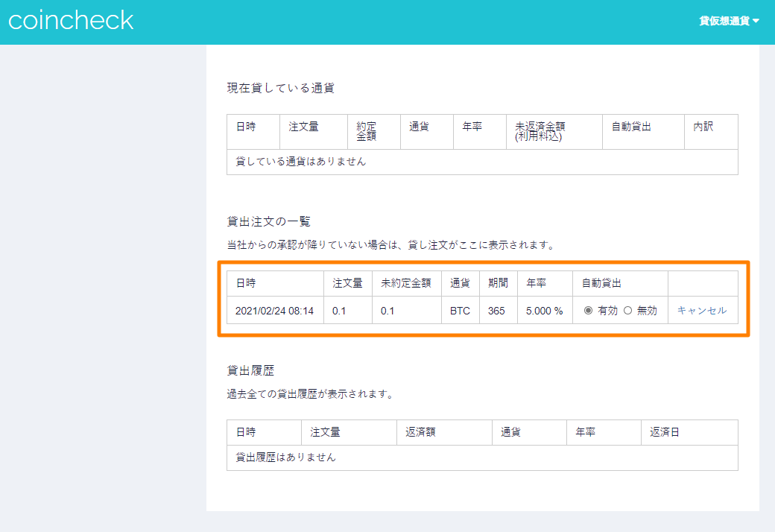Open the 貸仮想通貨 dropdown menu

tap(729, 21)
